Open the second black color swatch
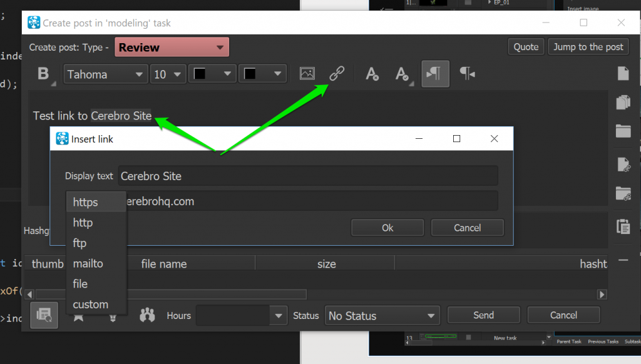The height and width of the screenshot is (364, 641). click(262, 74)
